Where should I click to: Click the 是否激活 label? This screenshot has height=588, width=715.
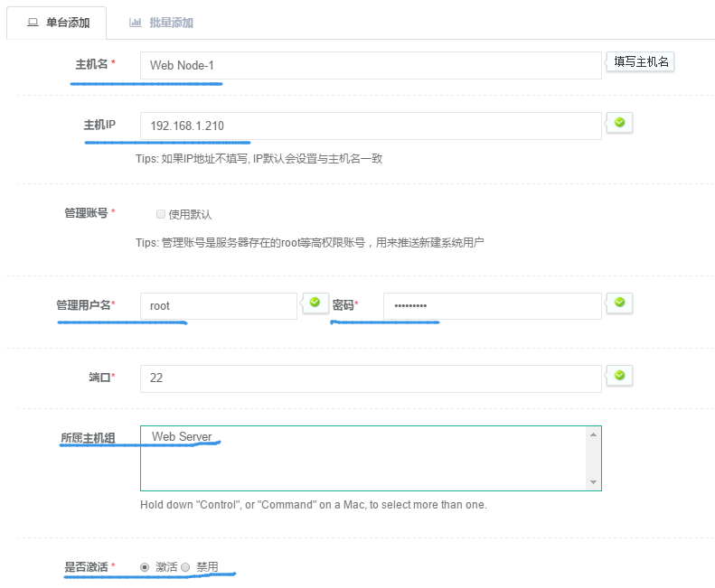tap(86, 567)
